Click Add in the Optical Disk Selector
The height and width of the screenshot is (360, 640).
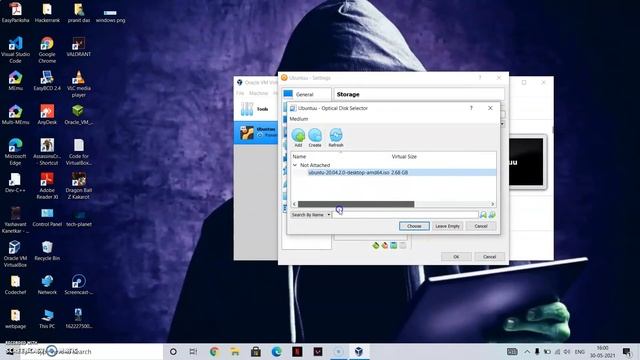[298, 138]
